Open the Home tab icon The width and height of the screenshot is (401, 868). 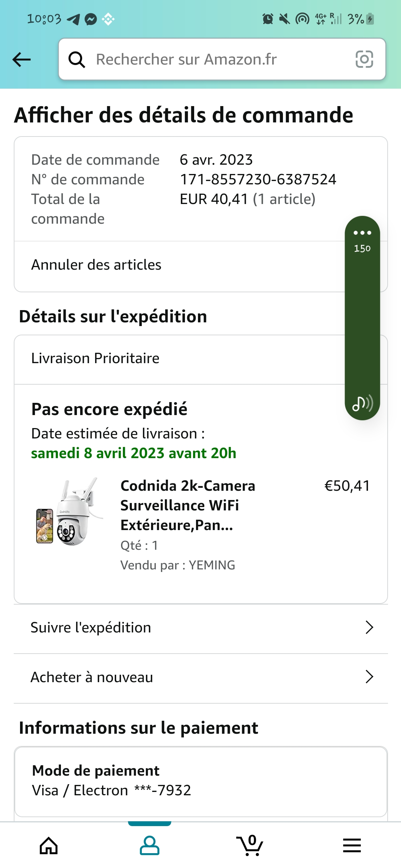(x=49, y=846)
